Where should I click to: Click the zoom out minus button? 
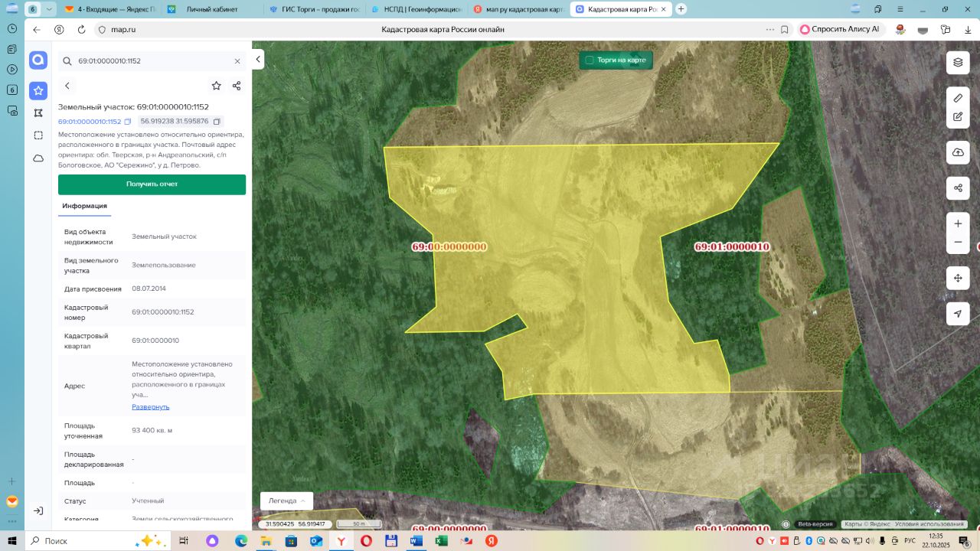click(958, 243)
